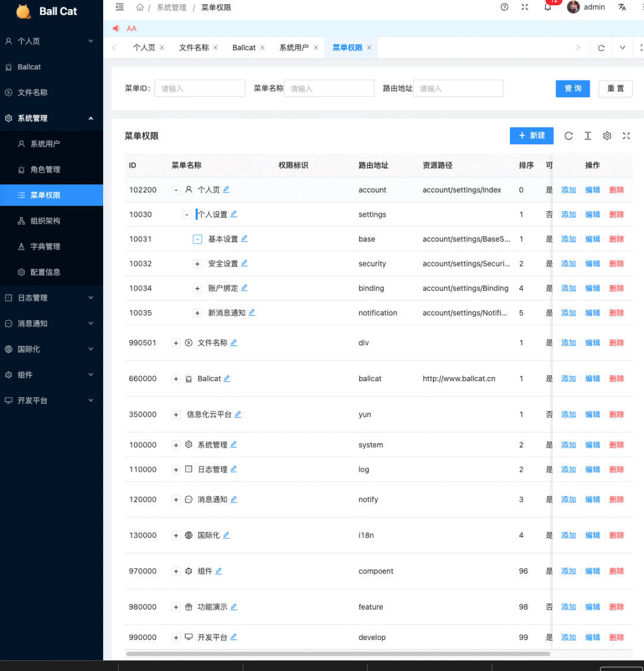Open the notification bell

pos(548,7)
